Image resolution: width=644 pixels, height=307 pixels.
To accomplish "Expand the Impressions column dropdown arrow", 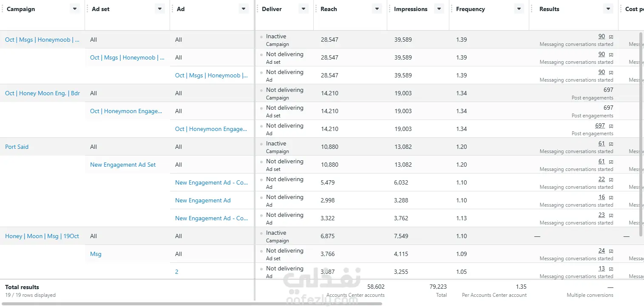I will pos(439,9).
